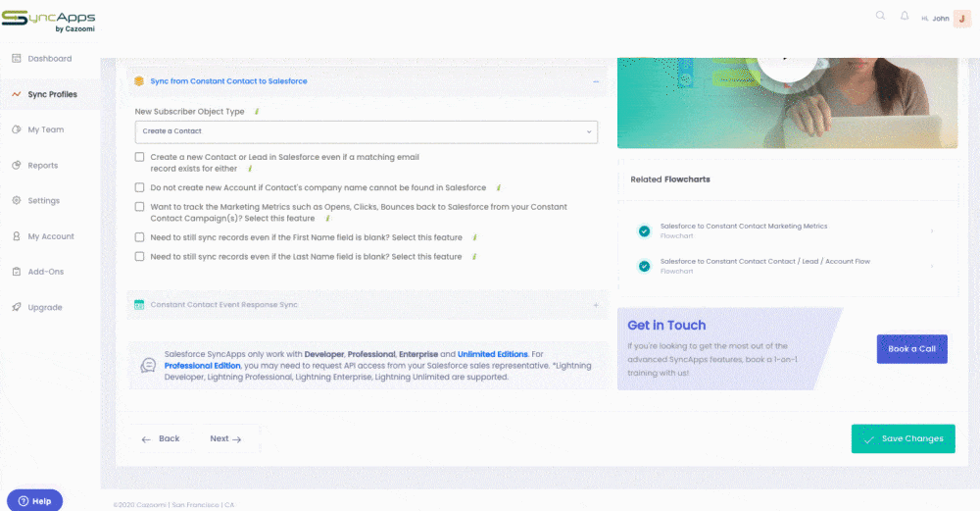Click check icon for Contact / Lead / Account Flow

644,266
